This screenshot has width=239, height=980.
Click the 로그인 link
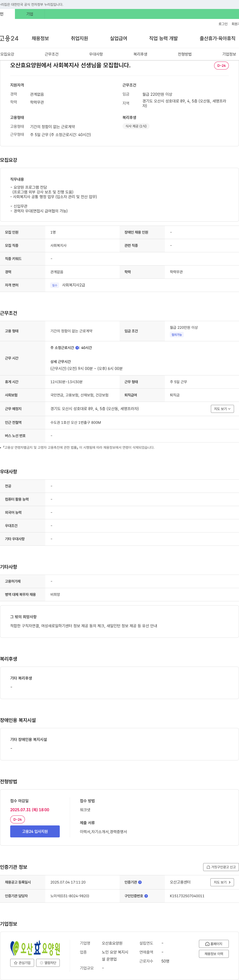tap(223, 24)
